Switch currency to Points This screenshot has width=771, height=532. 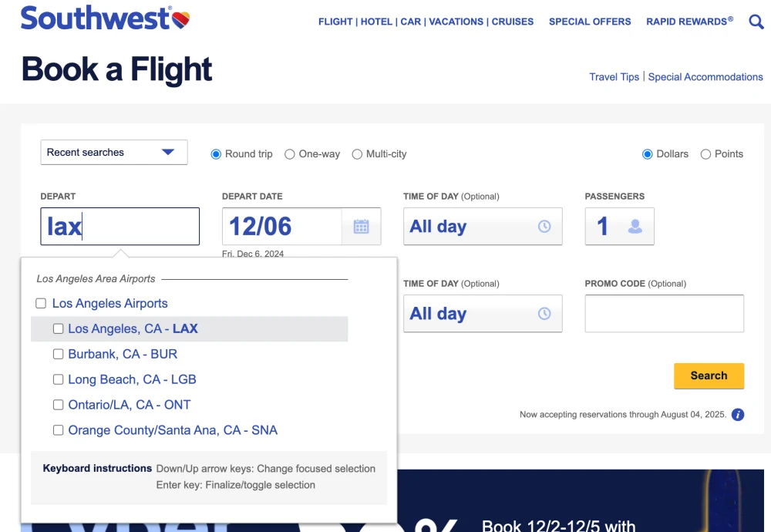[706, 154]
